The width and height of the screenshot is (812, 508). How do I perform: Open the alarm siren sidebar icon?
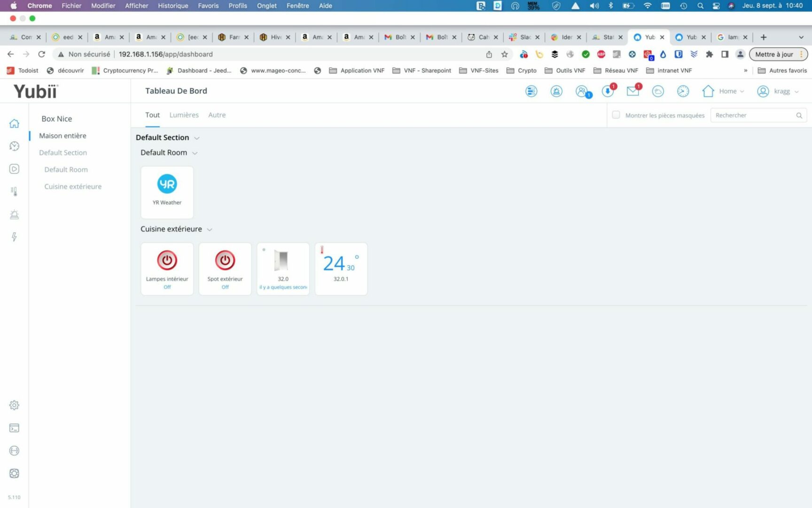click(x=14, y=214)
